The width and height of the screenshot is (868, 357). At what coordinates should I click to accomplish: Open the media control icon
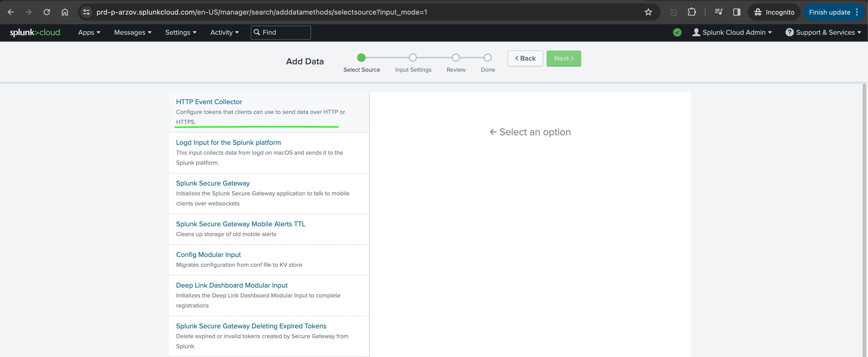click(718, 12)
